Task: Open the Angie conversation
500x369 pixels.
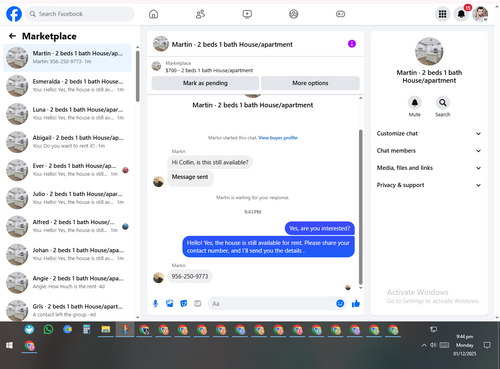Action: point(67,282)
